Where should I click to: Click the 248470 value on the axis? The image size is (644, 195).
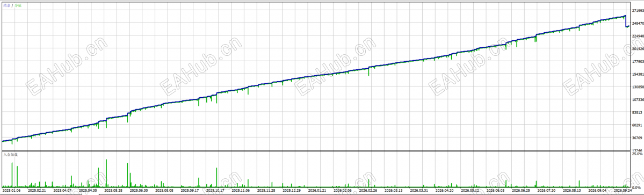point(638,24)
